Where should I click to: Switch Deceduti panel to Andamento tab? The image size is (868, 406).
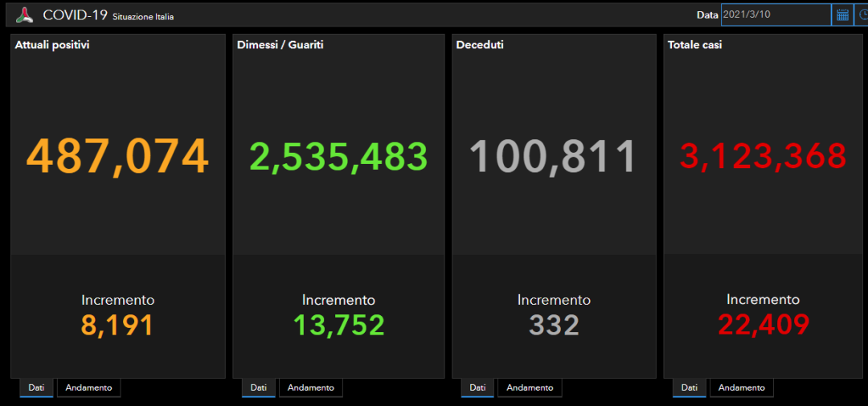530,388
